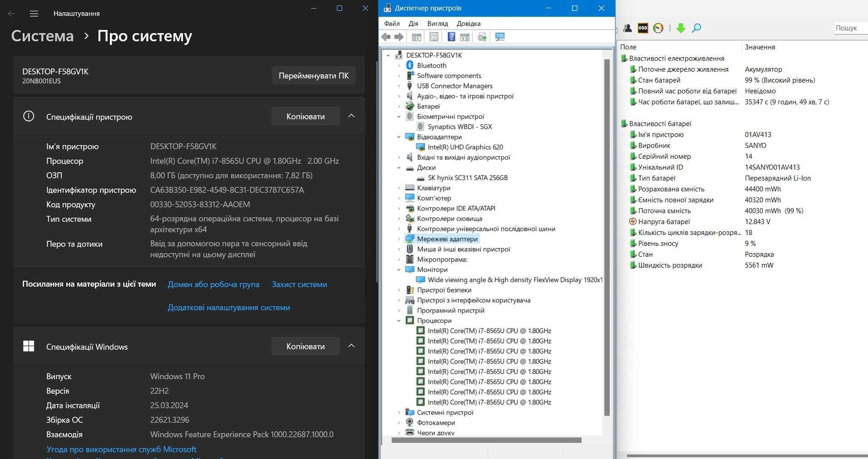Click the Synaptics WBDI - SGX device icon
Screen dimensions: 868x459
pyautogui.click(x=420, y=127)
